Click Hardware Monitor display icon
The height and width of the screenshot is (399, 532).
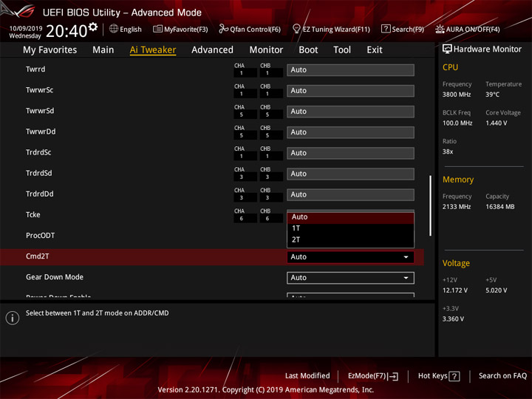pos(447,49)
